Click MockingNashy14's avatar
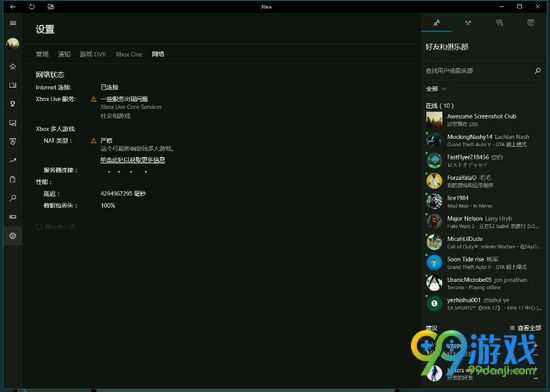 pyautogui.click(x=434, y=140)
